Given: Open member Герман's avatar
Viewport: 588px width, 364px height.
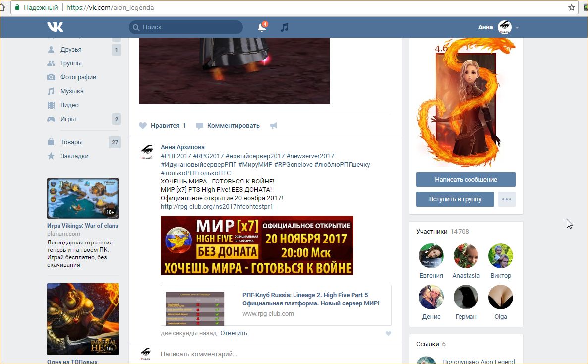Looking at the screenshot, I should [466, 297].
